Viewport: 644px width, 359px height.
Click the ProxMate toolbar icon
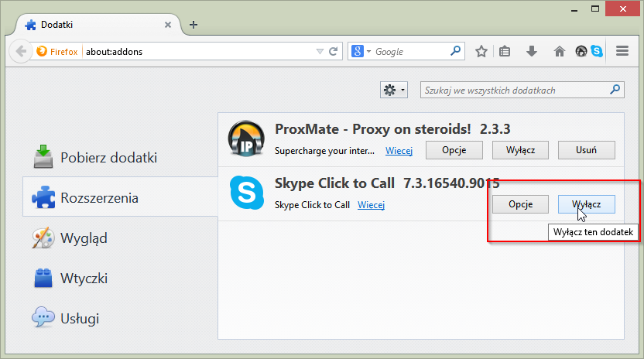(x=581, y=52)
